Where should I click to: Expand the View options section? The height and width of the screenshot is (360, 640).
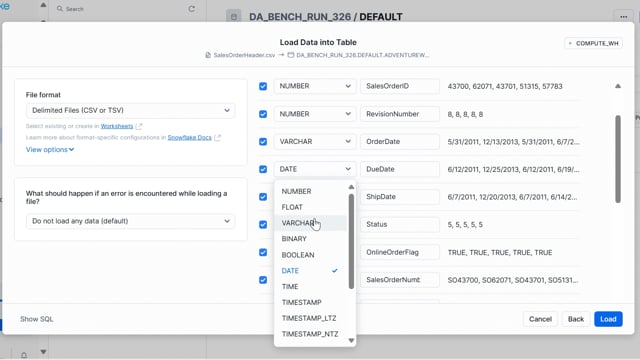click(x=50, y=149)
